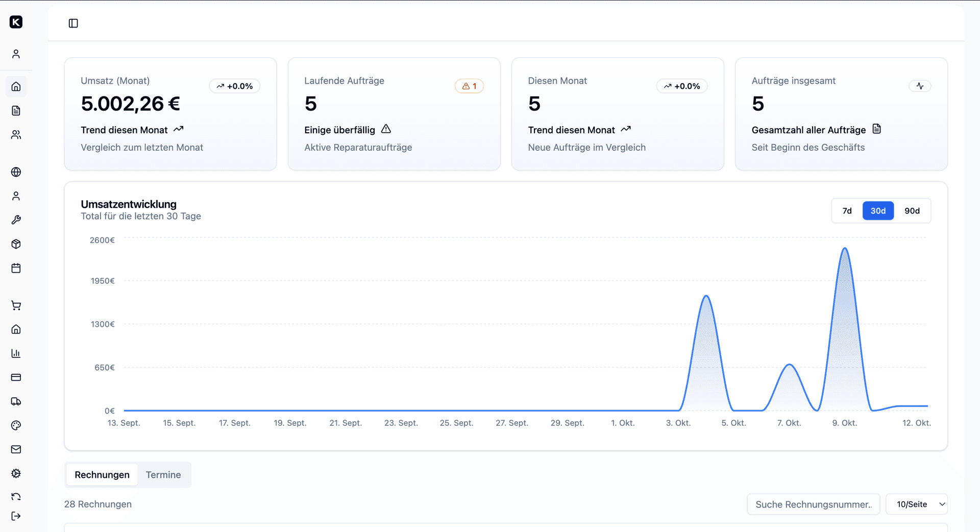Open the calendar icon in sidebar
The height and width of the screenshot is (532, 980).
click(16, 268)
